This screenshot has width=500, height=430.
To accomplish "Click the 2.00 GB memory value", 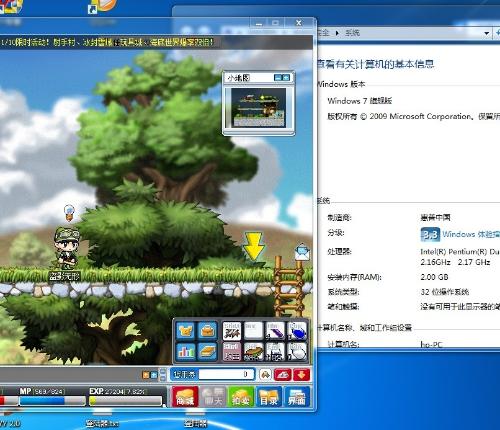I will coord(434,277).
